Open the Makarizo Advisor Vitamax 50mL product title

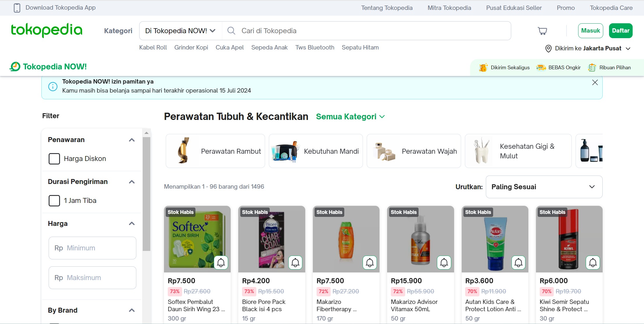click(x=414, y=306)
